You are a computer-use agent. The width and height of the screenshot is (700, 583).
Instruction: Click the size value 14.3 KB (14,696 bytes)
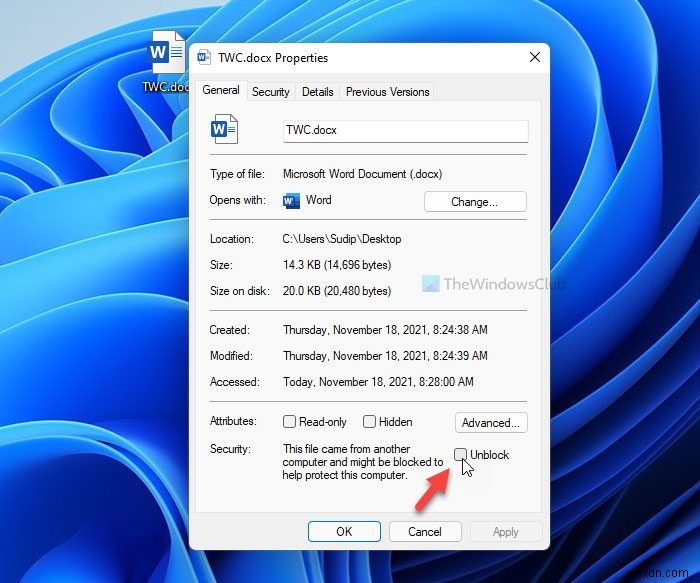click(337, 265)
